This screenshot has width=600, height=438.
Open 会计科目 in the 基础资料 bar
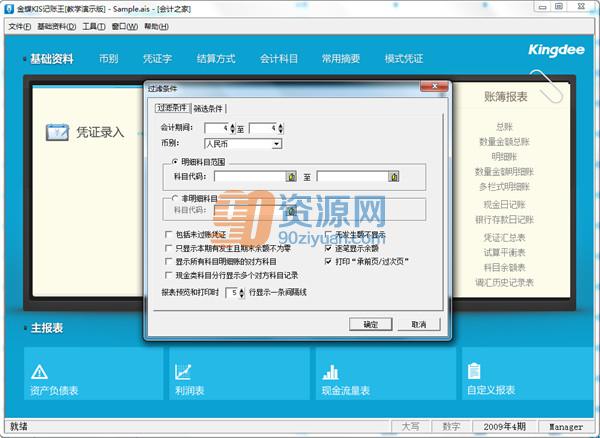[x=279, y=59]
